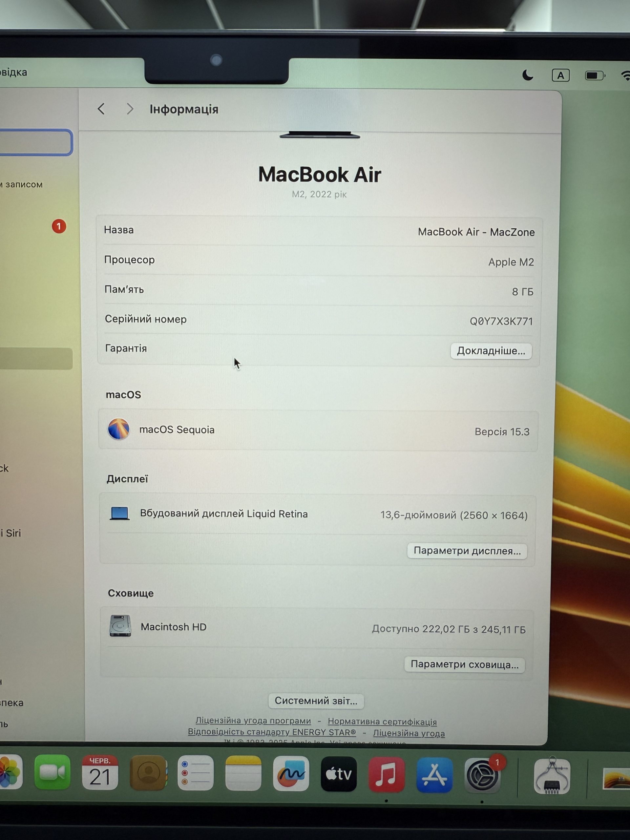Click the Macintosh HD drive icon

[120, 626]
